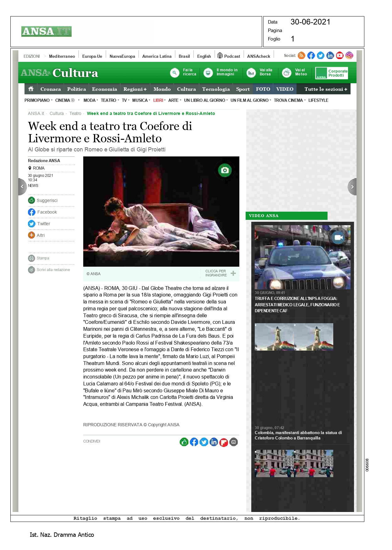This screenshot has height=550, width=392.
Task: Go to homepage via house icon
Action: [31, 89]
